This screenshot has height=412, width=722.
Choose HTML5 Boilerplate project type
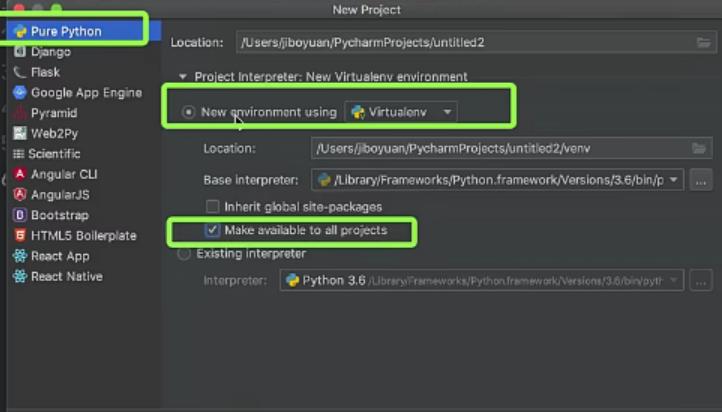point(85,235)
